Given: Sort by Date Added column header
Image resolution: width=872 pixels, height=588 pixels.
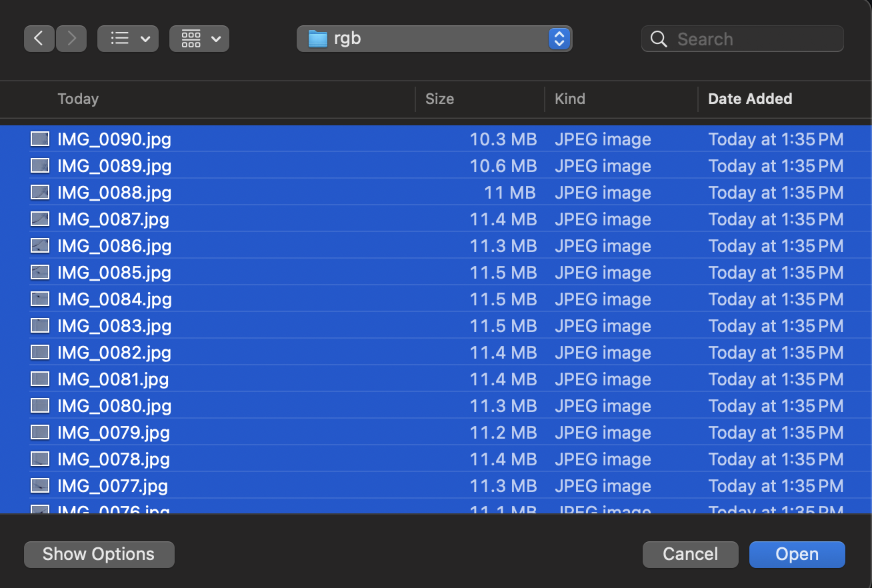Looking at the screenshot, I should (x=750, y=99).
